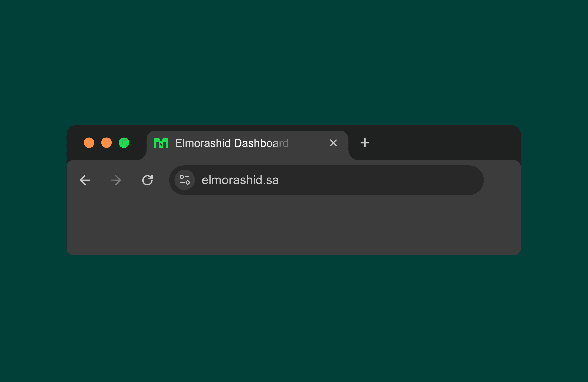Click the green window dot

124,143
